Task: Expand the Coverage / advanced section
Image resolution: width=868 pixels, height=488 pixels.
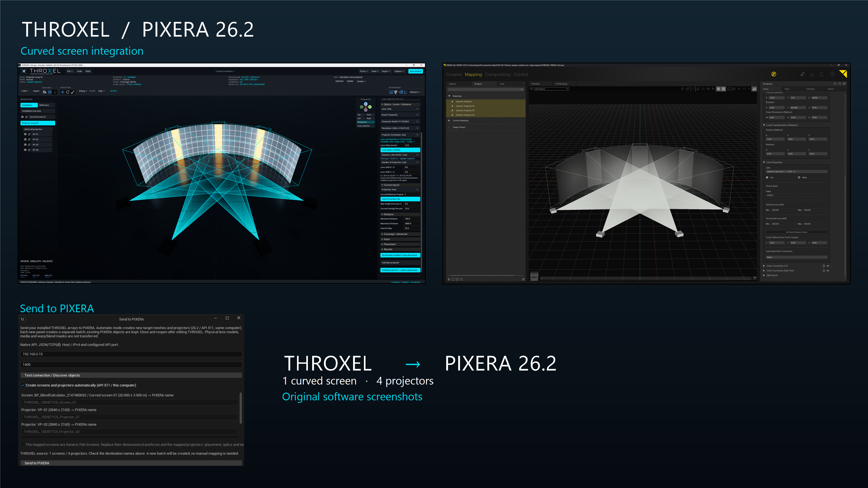Action: [x=400, y=234]
